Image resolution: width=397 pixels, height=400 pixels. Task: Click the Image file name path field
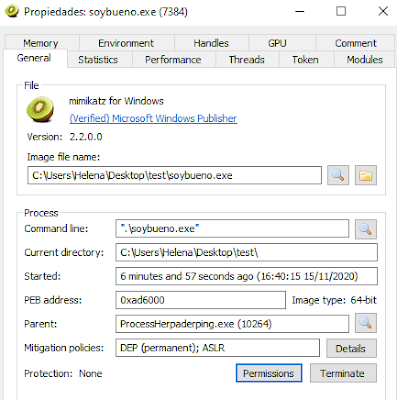click(174, 175)
